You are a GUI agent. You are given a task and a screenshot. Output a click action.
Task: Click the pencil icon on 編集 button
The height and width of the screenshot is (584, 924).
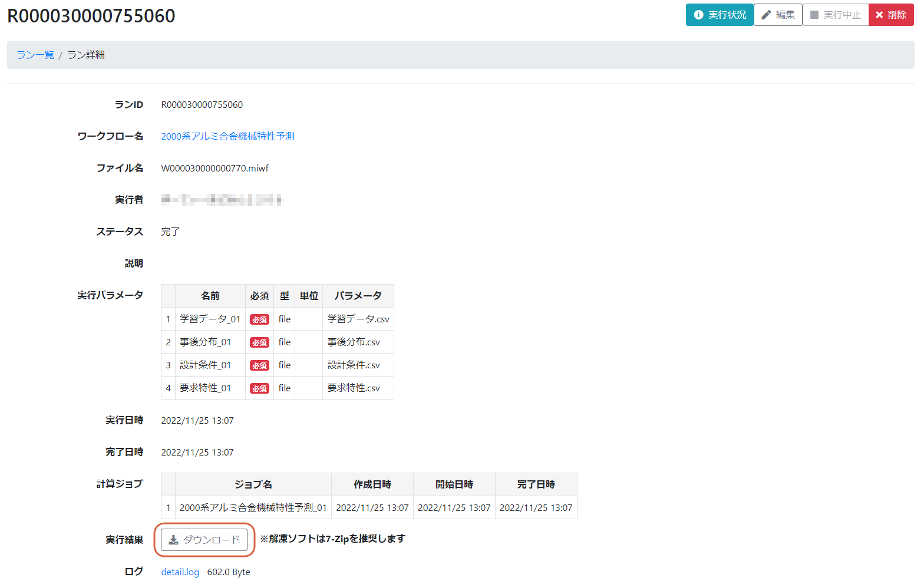(x=766, y=15)
